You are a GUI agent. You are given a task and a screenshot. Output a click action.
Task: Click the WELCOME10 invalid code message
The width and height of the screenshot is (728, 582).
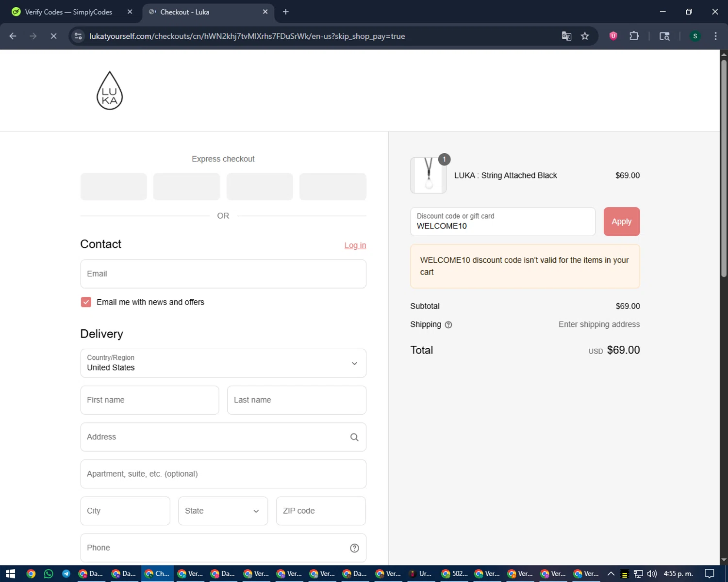click(x=525, y=266)
